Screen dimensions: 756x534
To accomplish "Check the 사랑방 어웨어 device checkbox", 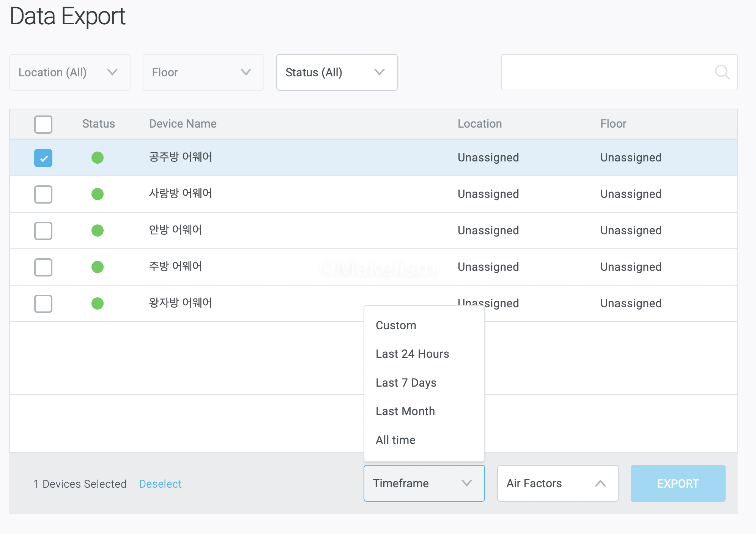I will (x=43, y=194).
